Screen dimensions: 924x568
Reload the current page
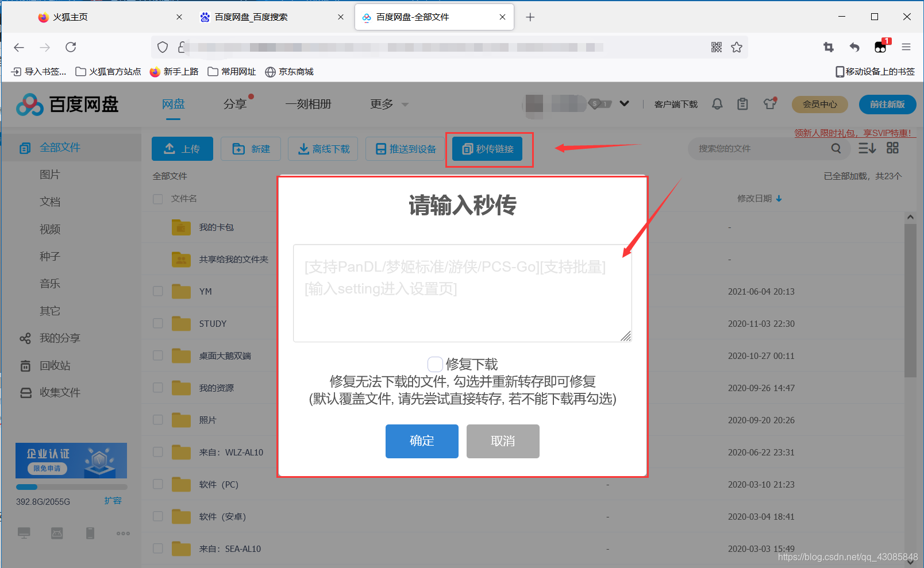[x=71, y=47]
